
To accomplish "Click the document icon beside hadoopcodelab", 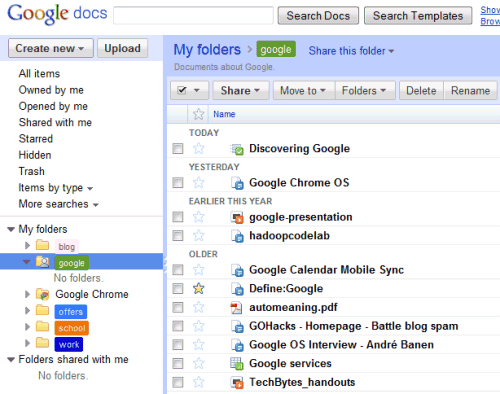I will 237,236.
